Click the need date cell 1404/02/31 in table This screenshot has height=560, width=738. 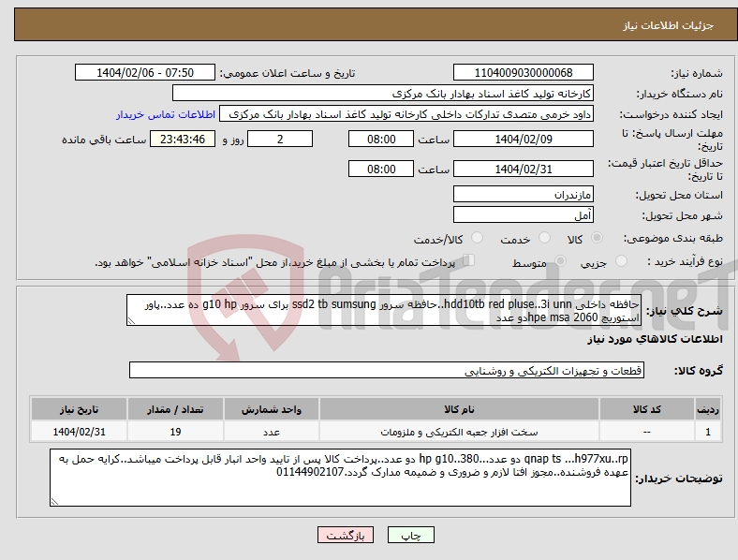tap(79, 432)
